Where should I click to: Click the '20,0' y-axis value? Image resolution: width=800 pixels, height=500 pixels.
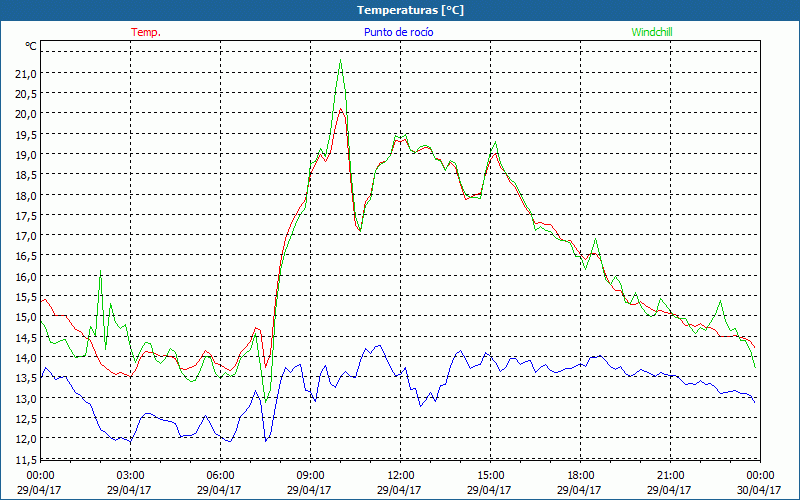coord(26,114)
